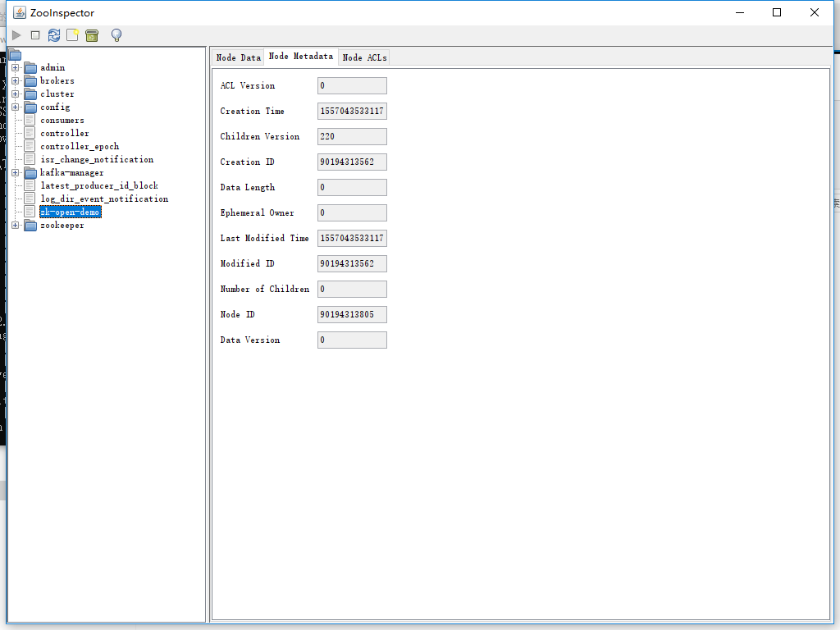Click the Node ID field 90194313805
Screen dimensions: 840x630
click(x=352, y=314)
